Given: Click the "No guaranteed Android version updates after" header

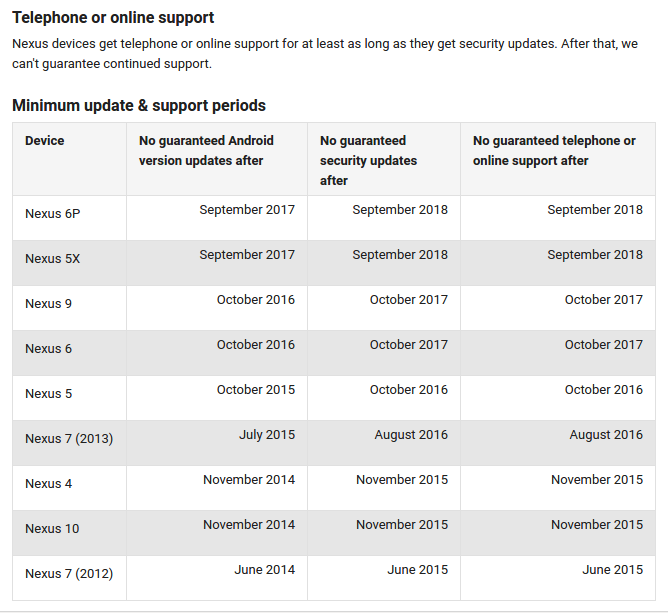Looking at the screenshot, I should click(x=206, y=151).
